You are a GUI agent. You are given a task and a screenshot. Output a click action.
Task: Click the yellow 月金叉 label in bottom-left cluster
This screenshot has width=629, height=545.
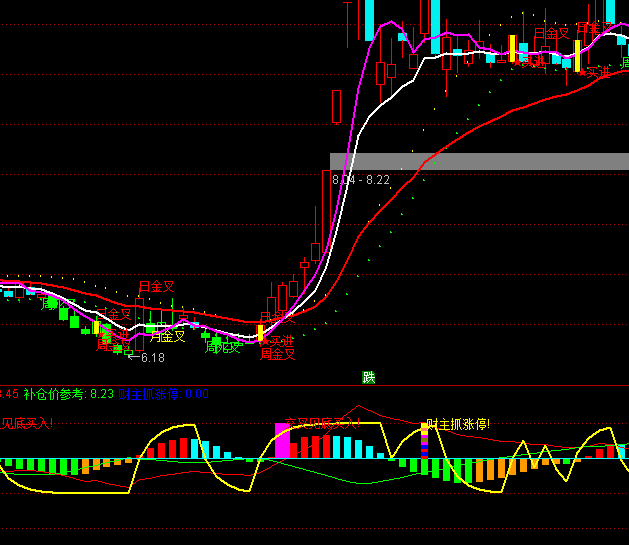click(167, 337)
